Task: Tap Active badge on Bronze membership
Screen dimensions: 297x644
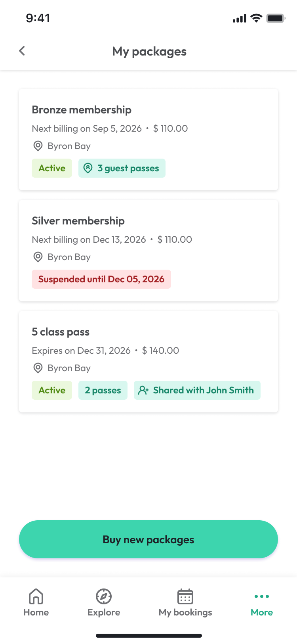Action: click(x=52, y=168)
